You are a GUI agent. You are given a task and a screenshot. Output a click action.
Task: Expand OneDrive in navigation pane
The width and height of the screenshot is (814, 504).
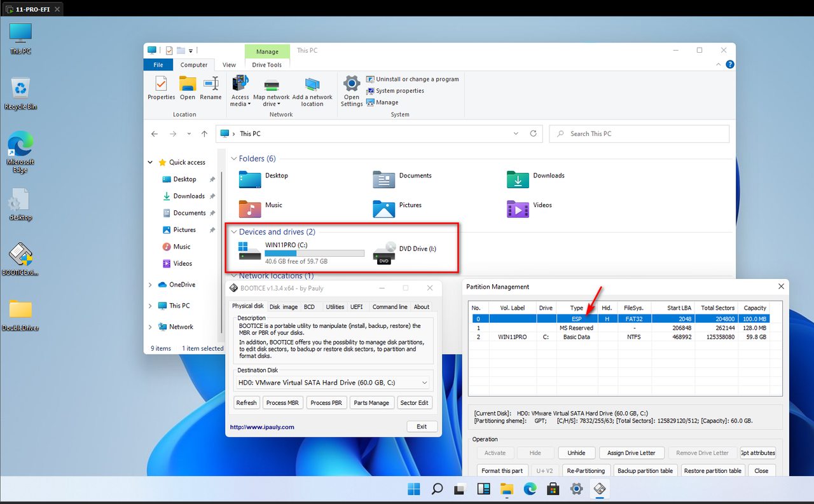point(151,285)
